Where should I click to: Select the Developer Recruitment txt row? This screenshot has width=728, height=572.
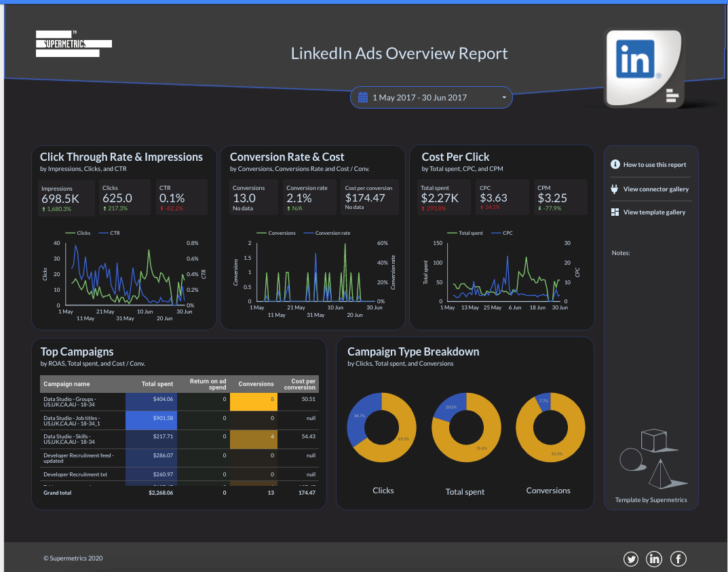pyautogui.click(x=179, y=474)
